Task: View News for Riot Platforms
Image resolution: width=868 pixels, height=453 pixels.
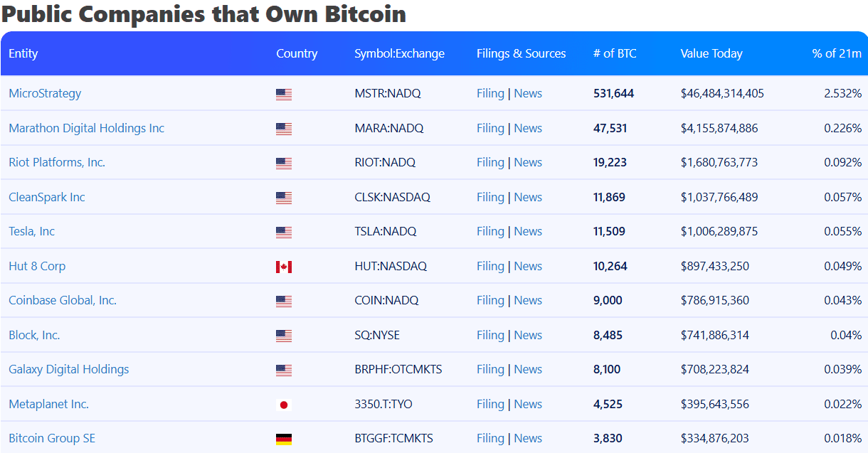Action: click(528, 162)
